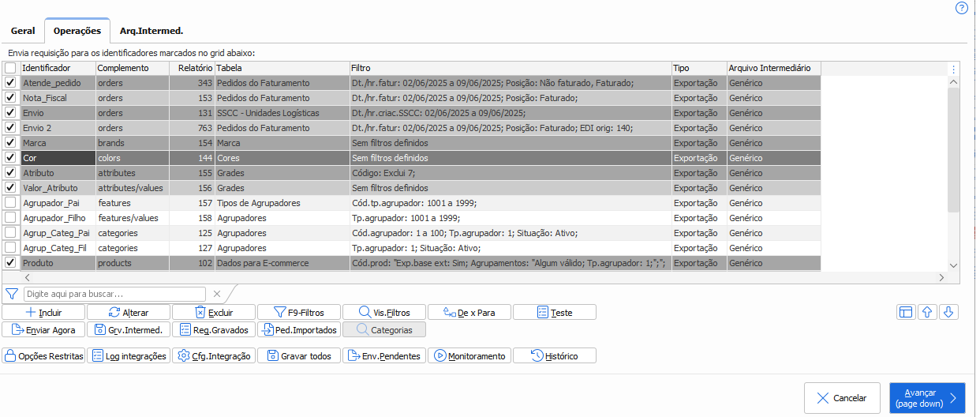
Task: Toggle the select-all header checkbox
Action: 10,69
